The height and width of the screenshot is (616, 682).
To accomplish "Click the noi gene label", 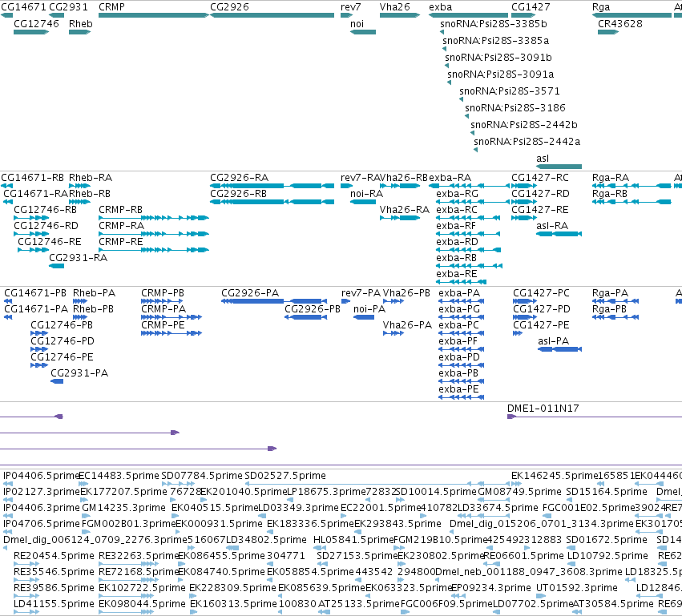I will pyautogui.click(x=357, y=24).
